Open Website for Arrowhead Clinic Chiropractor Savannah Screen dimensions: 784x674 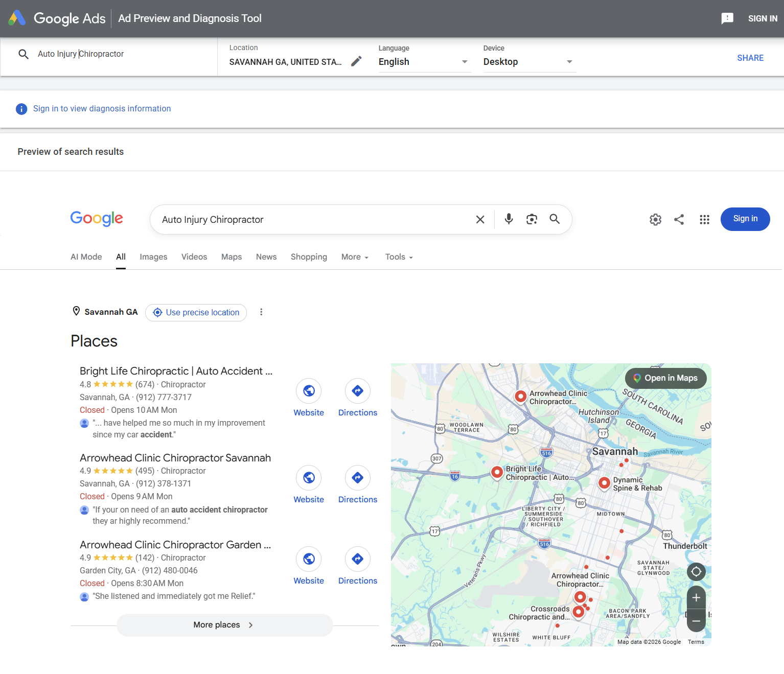309,485
